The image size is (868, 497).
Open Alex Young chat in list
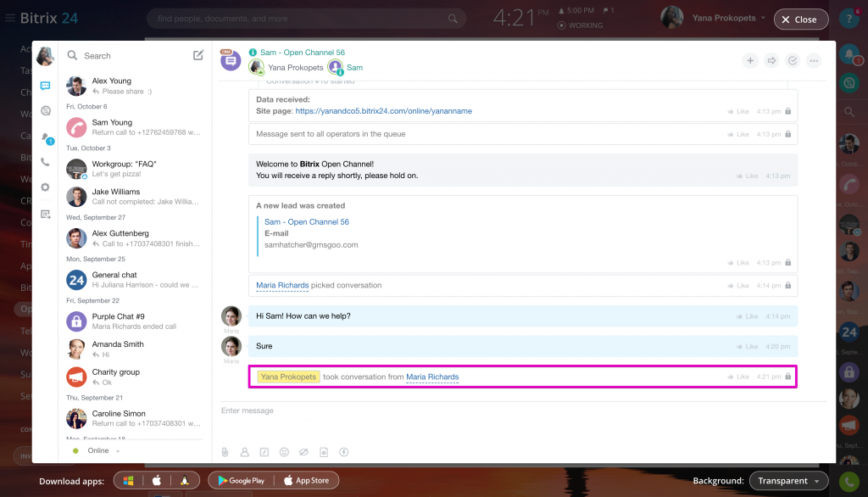point(133,86)
